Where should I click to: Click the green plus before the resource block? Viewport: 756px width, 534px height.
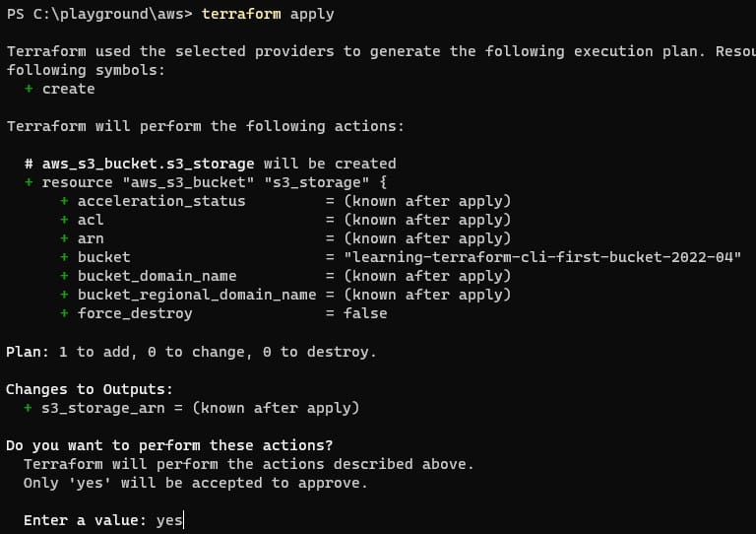(x=29, y=182)
